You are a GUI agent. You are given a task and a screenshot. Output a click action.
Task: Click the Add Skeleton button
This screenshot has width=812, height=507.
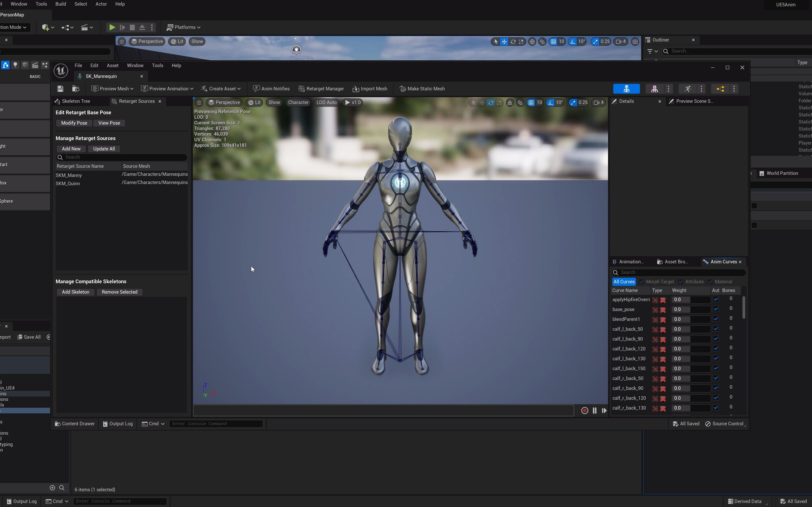(x=75, y=292)
